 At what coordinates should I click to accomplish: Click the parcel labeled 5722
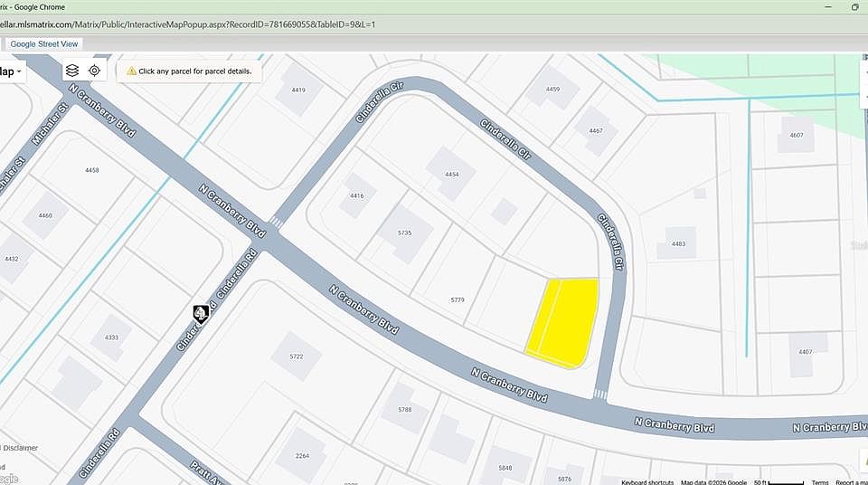point(297,357)
